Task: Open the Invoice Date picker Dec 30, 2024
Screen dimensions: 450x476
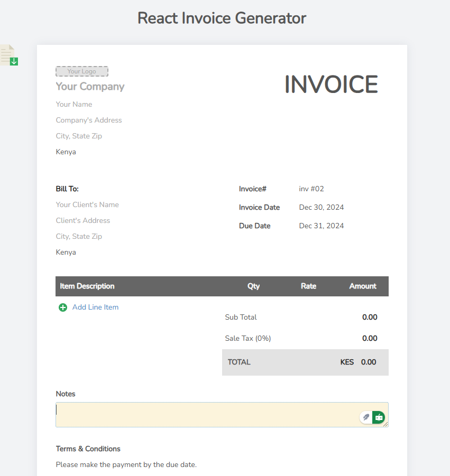Action: (322, 208)
